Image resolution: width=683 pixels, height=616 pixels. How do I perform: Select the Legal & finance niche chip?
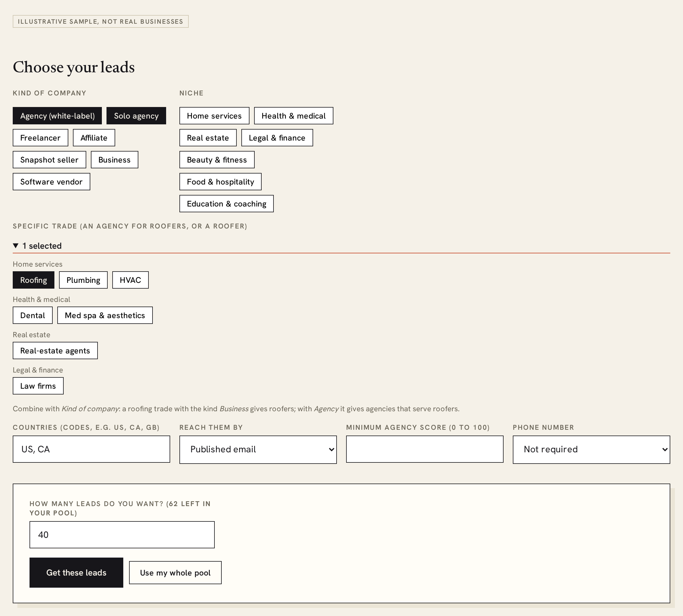point(277,138)
